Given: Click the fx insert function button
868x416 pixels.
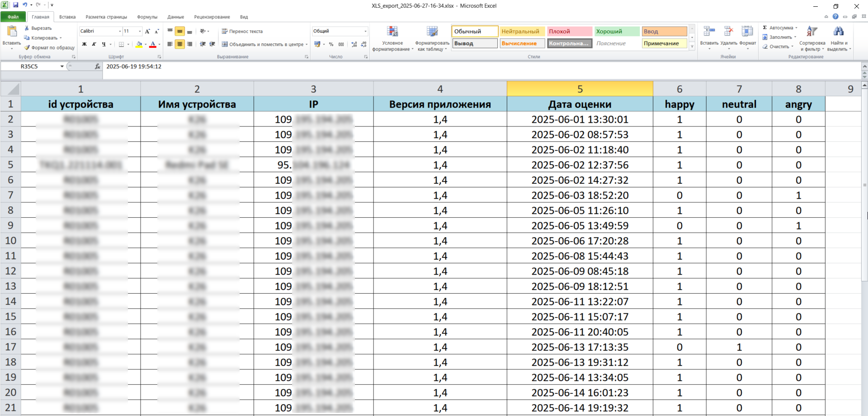Looking at the screenshot, I should point(97,66).
